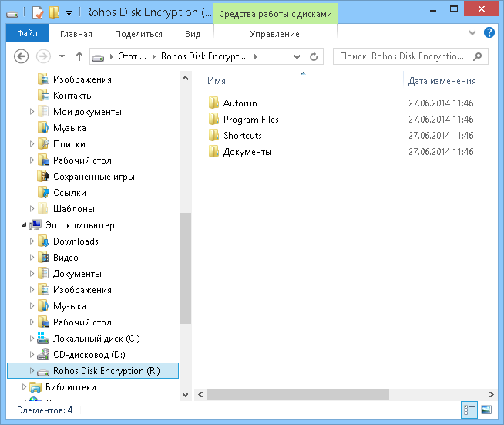
Task: Click the Поиски search folder icon
Action: 43,143
